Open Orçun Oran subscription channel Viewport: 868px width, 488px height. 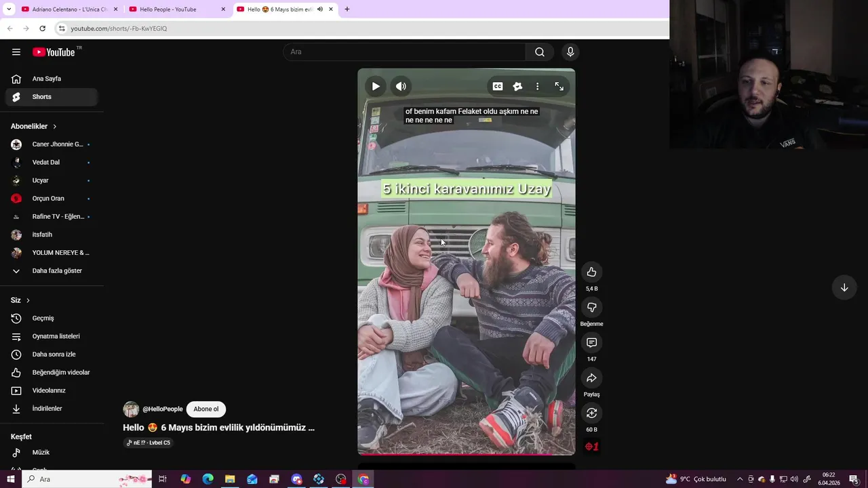[52, 199]
